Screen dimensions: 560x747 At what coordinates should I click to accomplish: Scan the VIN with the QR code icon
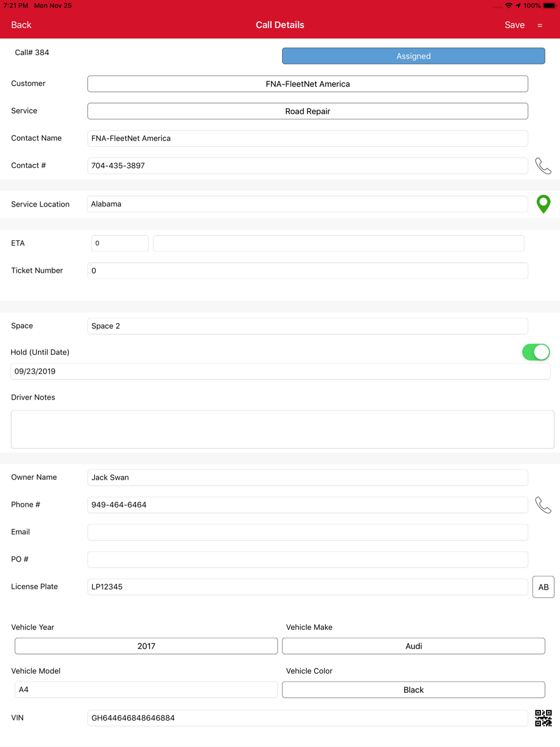(543, 718)
